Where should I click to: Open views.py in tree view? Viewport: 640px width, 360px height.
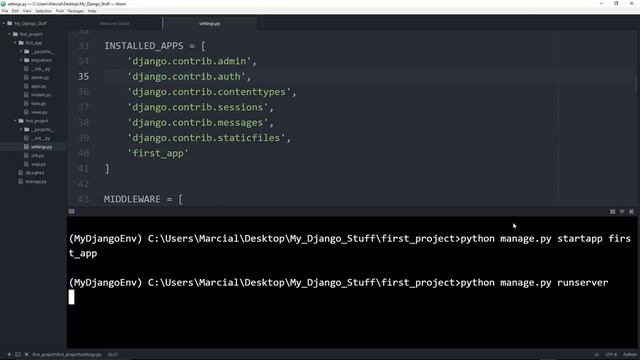(x=36, y=112)
